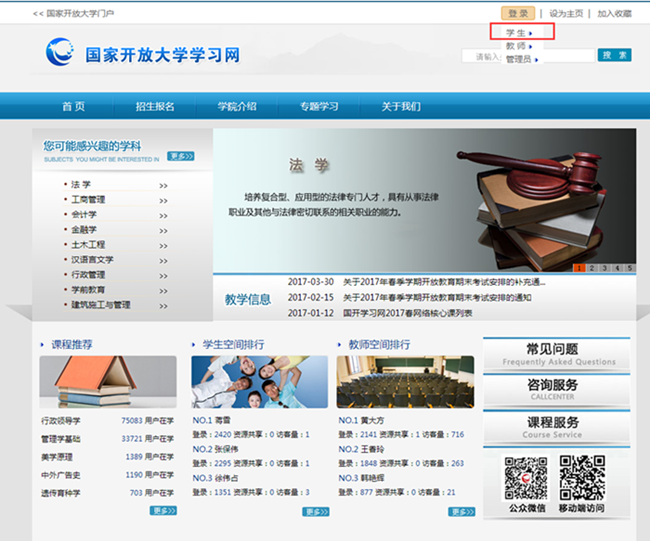This screenshot has width=650, height=541.
Task: Click 学生空间排行 students photo
Action: (260, 382)
